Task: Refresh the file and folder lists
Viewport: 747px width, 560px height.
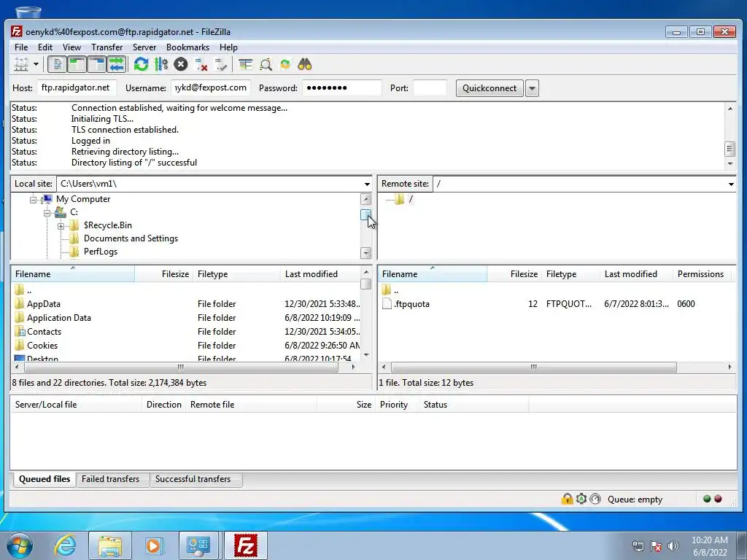Action: coord(141,64)
